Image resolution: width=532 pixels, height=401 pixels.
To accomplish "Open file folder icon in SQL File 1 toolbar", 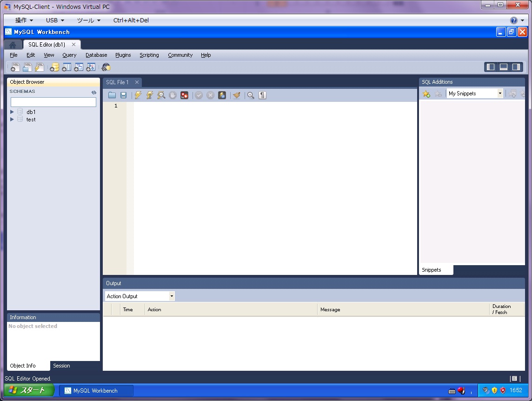I will tap(112, 95).
